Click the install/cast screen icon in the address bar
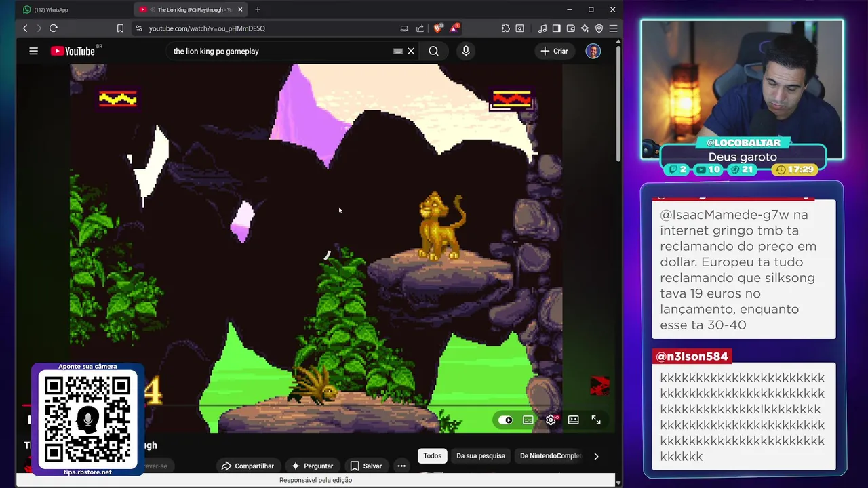The image size is (868, 488). (404, 28)
